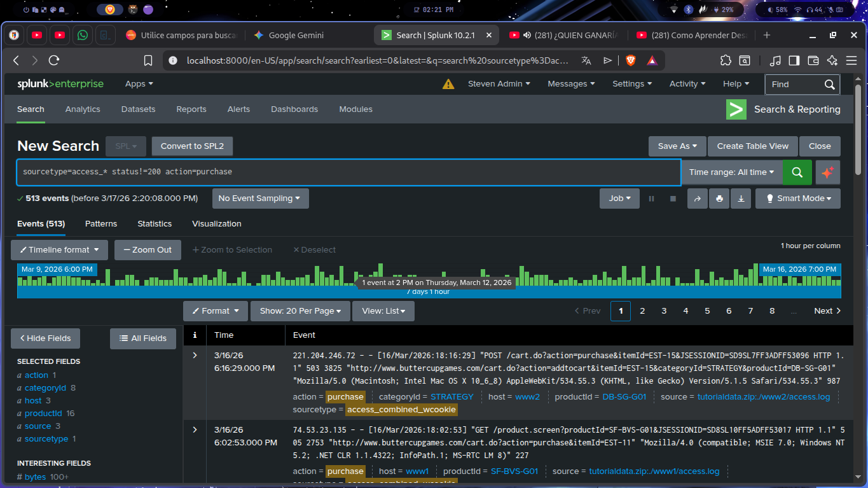Image resolution: width=868 pixels, height=488 pixels.
Task: Click the categoryId field link
Action: [45, 388]
